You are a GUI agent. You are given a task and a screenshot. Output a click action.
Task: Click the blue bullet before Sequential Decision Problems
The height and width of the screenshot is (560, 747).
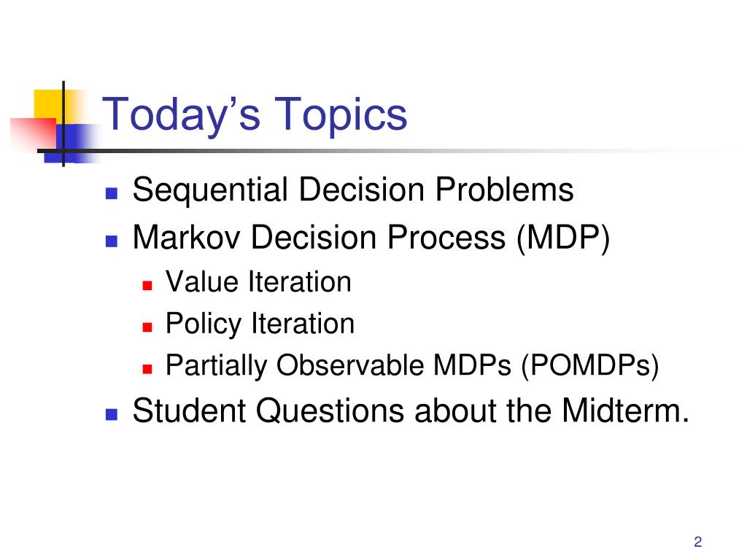(112, 192)
